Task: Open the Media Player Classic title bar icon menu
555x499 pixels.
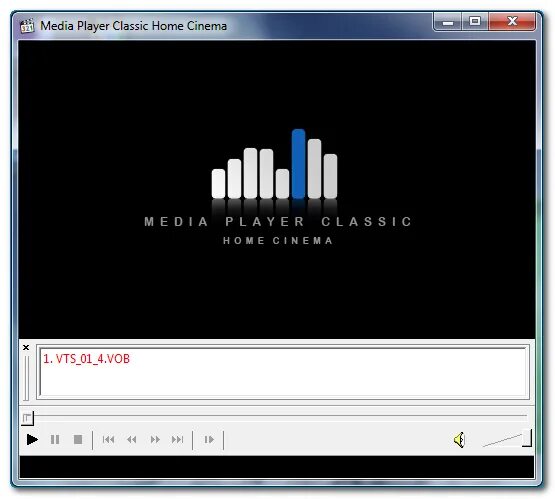Action: pyautogui.click(x=27, y=26)
